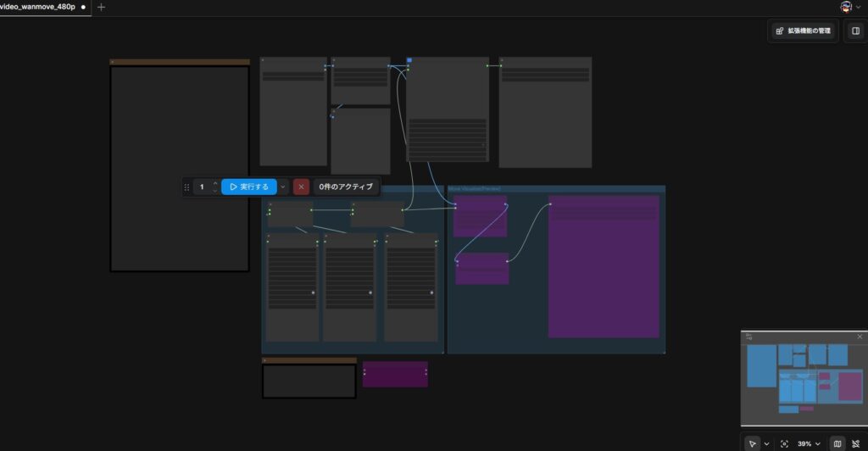Open the 0件のアクティブ queue status
The width and height of the screenshot is (868, 451).
tap(346, 187)
